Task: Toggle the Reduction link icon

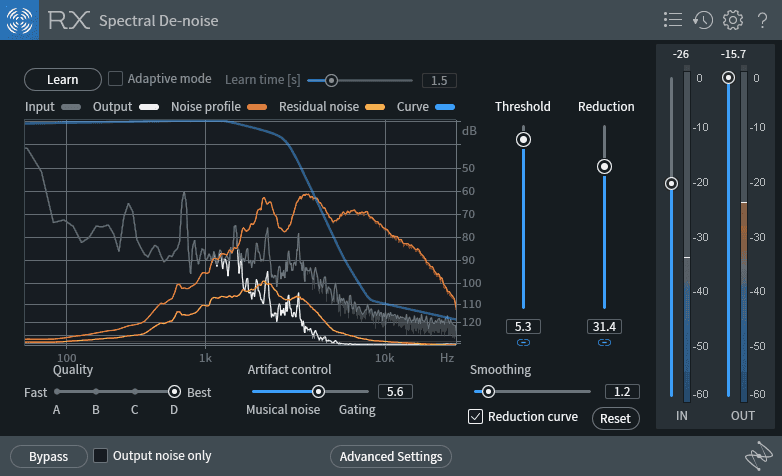Action: pyautogui.click(x=604, y=342)
